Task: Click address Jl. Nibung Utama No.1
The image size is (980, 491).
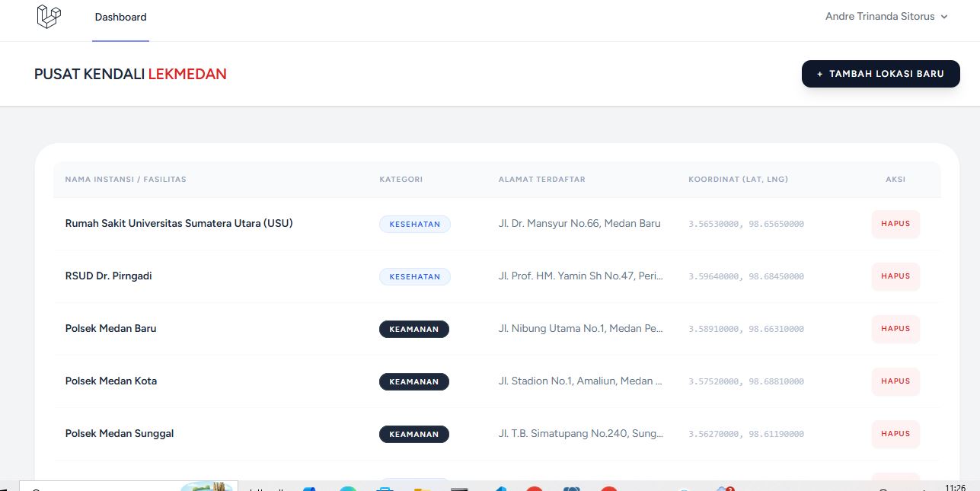Action: click(x=581, y=329)
